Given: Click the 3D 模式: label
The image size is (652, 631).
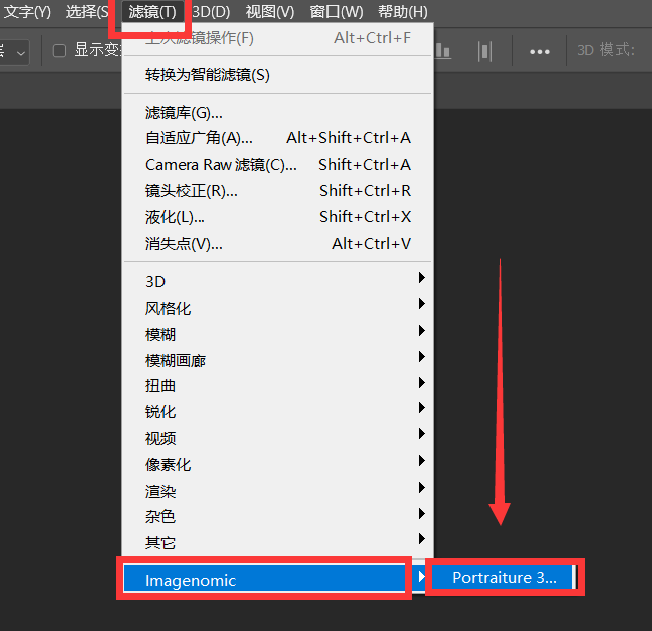Looking at the screenshot, I should pyautogui.click(x=606, y=50).
